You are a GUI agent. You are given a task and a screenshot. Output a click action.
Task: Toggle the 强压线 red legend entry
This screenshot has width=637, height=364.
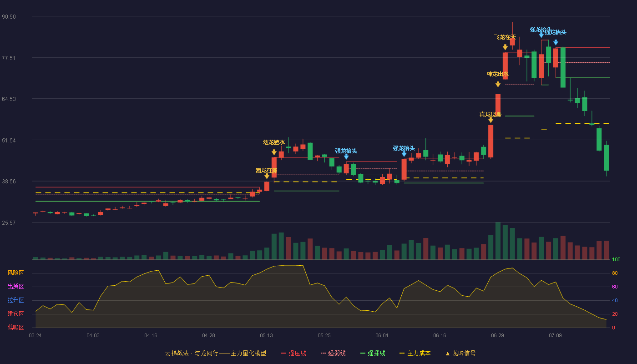[x=293, y=353]
